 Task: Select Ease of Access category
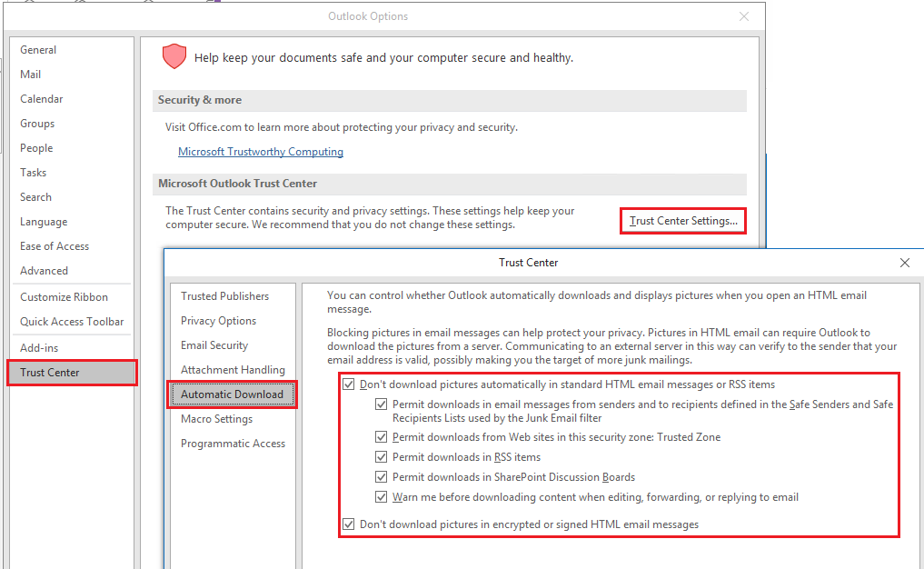[55, 246]
